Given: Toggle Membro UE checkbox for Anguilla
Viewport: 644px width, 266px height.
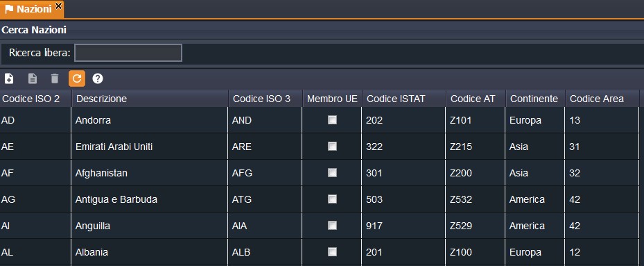Looking at the screenshot, I should tap(332, 225).
